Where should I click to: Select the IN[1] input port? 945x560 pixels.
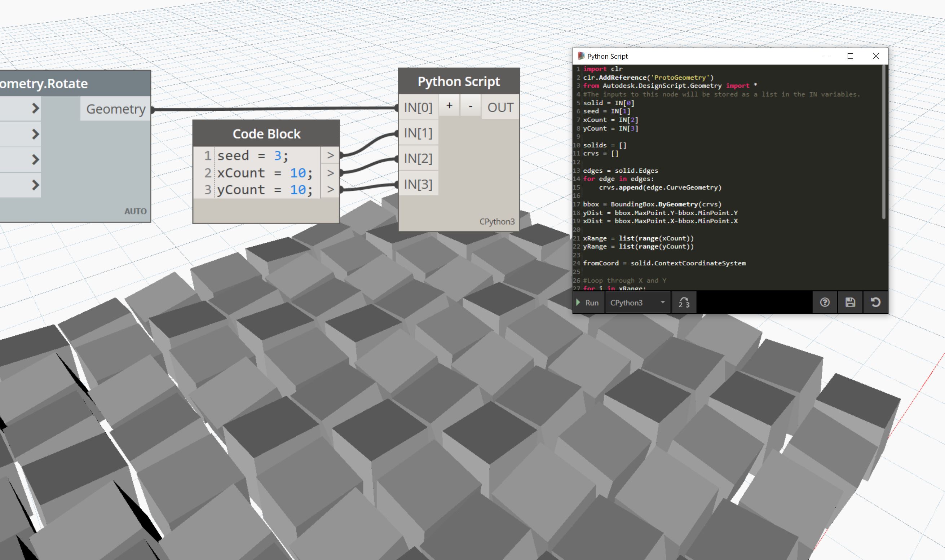pos(418,133)
